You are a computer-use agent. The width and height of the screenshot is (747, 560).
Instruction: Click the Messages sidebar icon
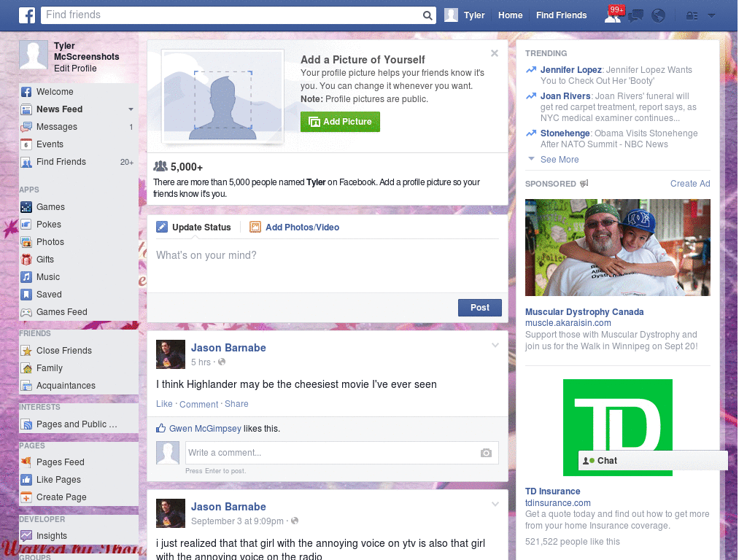[26, 127]
